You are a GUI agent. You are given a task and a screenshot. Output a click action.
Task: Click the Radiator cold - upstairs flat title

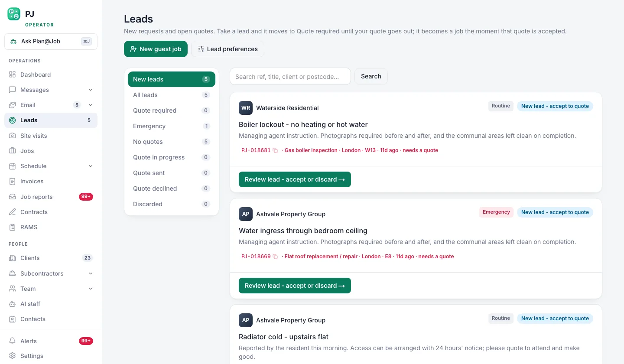[283, 337]
